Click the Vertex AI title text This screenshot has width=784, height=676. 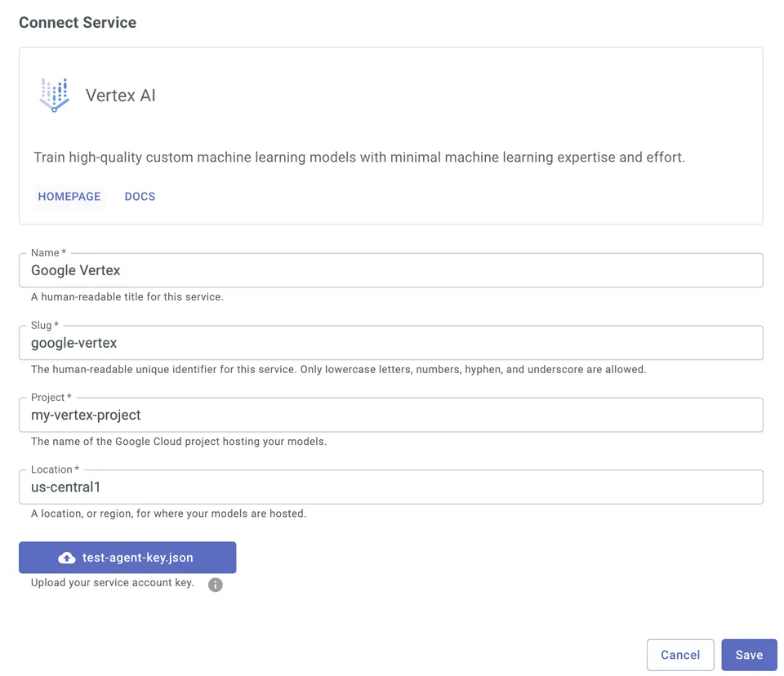point(121,96)
